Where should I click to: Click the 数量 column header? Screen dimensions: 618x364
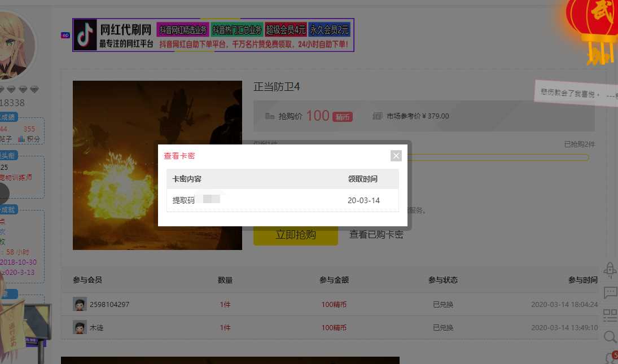pyautogui.click(x=225, y=280)
